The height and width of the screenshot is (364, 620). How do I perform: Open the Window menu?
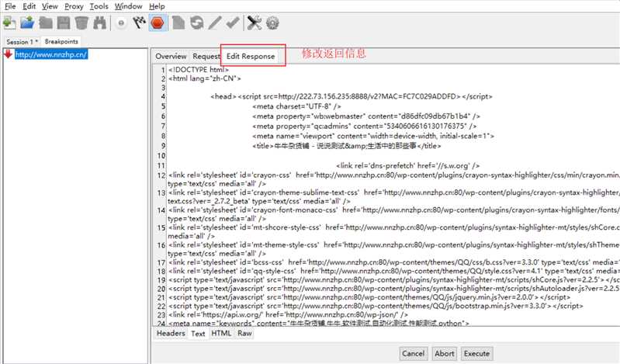click(x=129, y=6)
